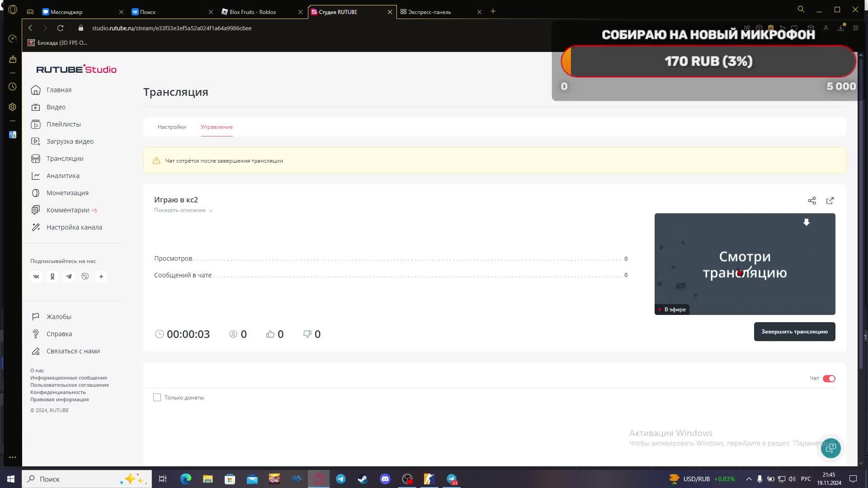Click the VK social network icon
Screen dimensions: 868x488
36,277
